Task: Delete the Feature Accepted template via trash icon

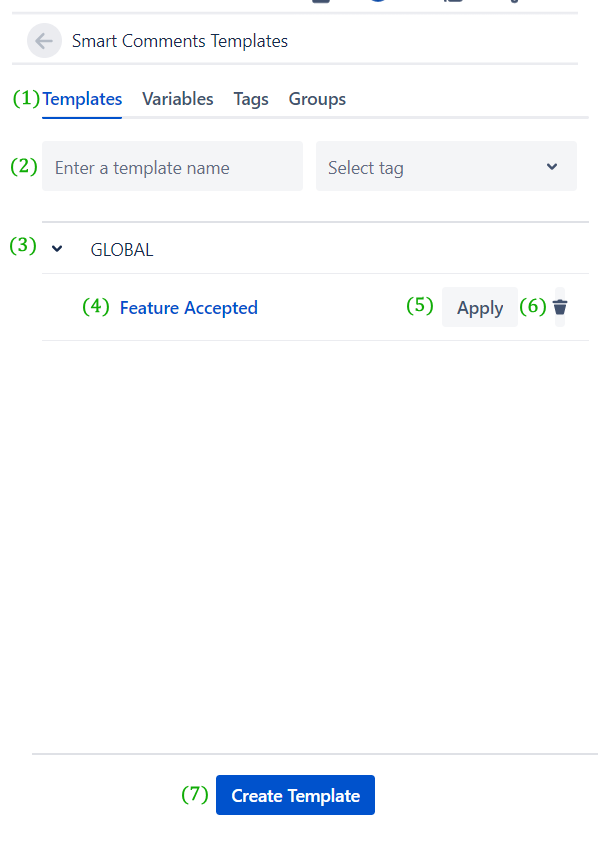Action: [x=560, y=307]
